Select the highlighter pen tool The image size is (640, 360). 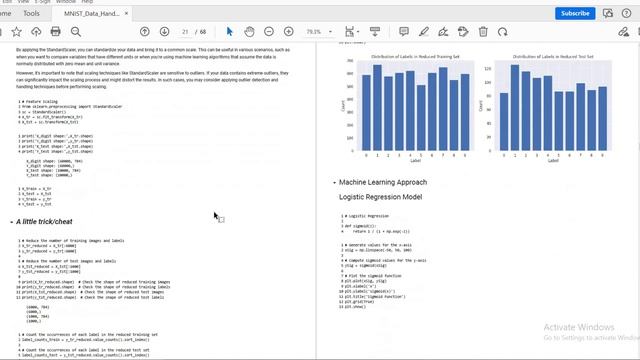[x=424, y=31]
